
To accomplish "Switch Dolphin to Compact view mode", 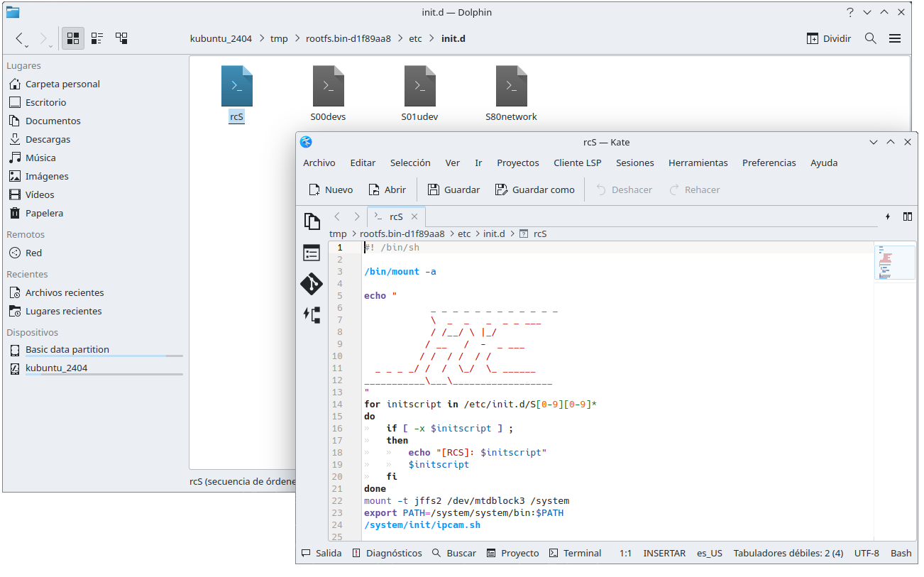I will click(97, 38).
